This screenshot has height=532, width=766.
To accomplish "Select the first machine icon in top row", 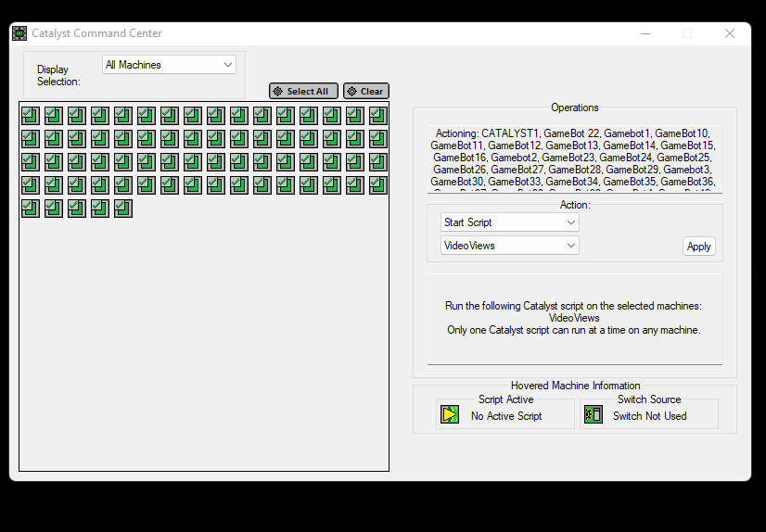I will 30,115.
